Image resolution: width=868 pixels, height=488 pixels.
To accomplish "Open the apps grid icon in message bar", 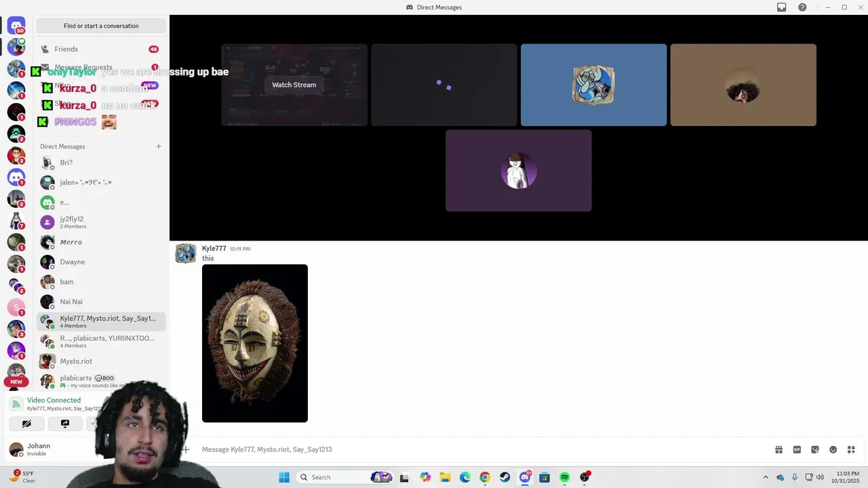I will (x=851, y=449).
